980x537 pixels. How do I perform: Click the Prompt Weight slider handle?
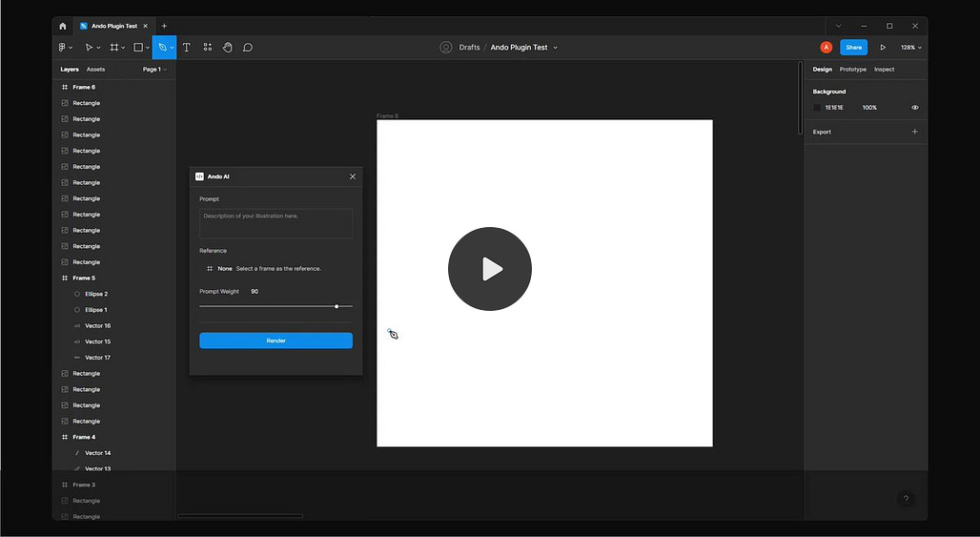[337, 306]
